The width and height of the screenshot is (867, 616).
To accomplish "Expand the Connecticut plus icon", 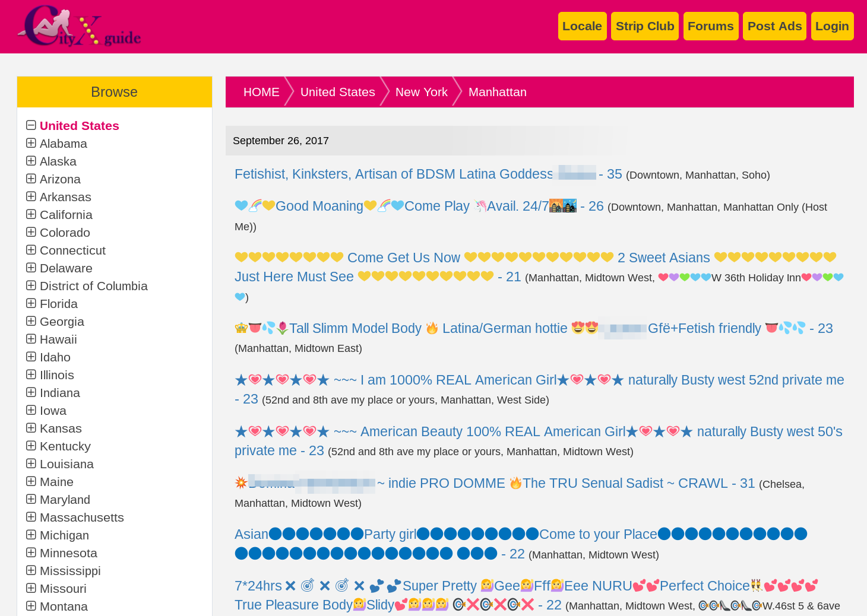I will 31,250.
